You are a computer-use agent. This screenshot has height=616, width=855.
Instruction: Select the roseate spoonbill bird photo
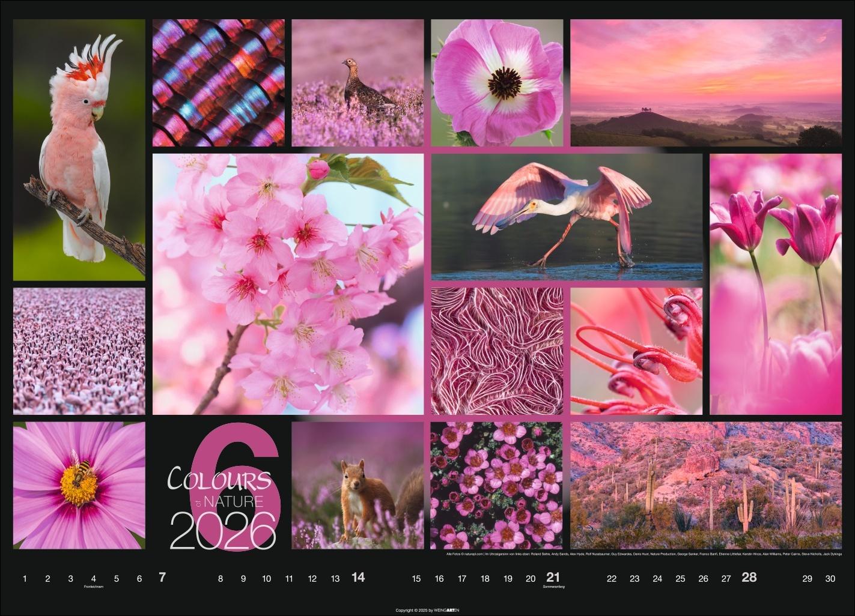[x=566, y=216]
